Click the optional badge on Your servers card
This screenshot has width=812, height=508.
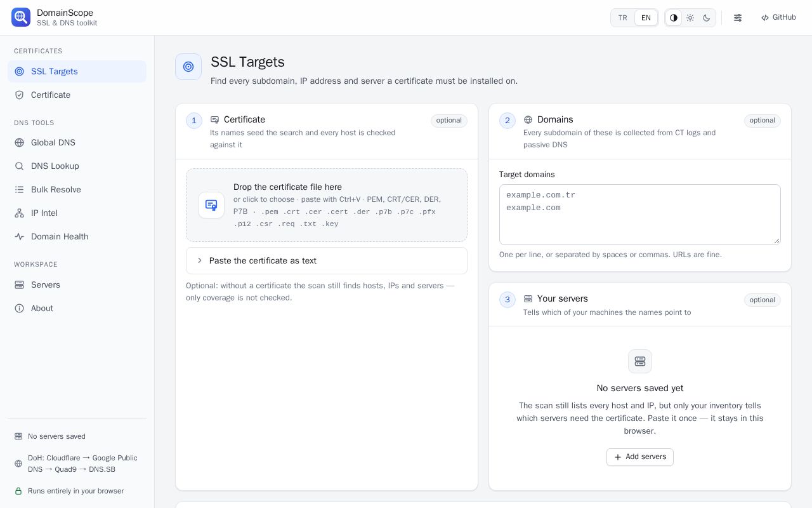[763, 300]
